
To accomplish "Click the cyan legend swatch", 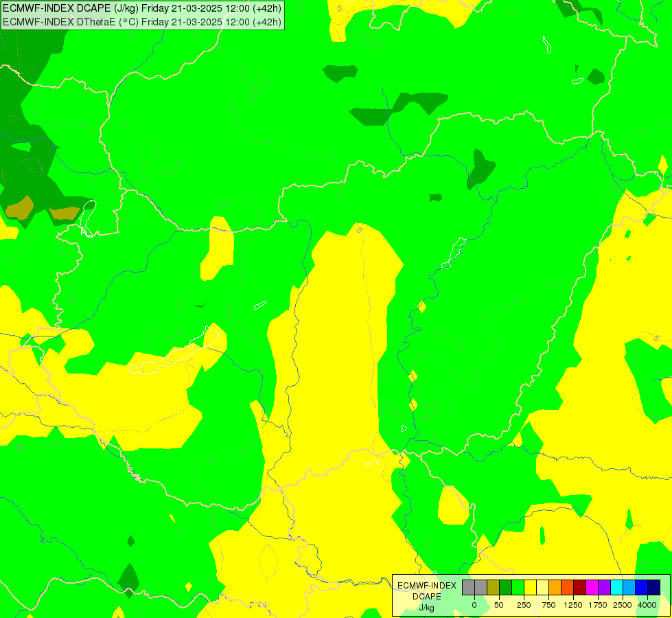I will point(616,587).
